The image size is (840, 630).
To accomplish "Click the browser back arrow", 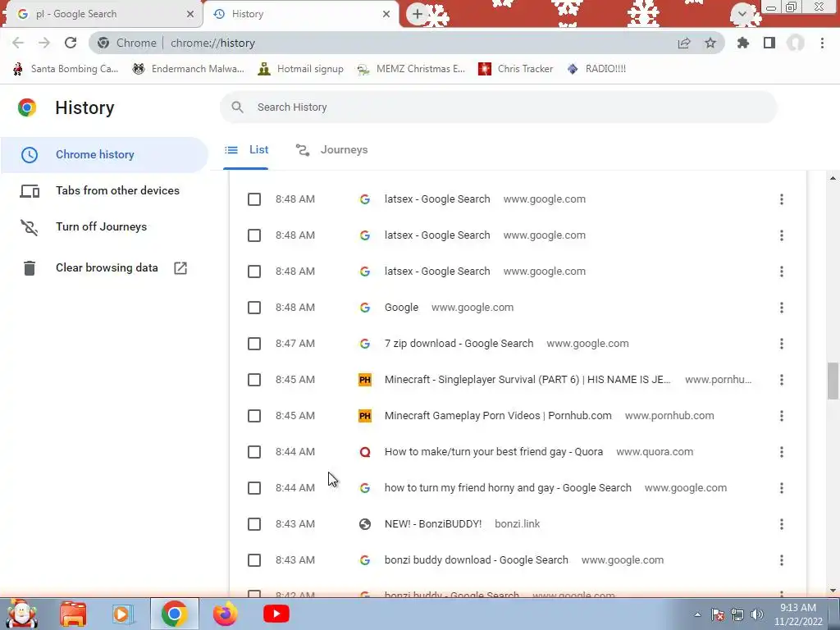I will (18, 43).
